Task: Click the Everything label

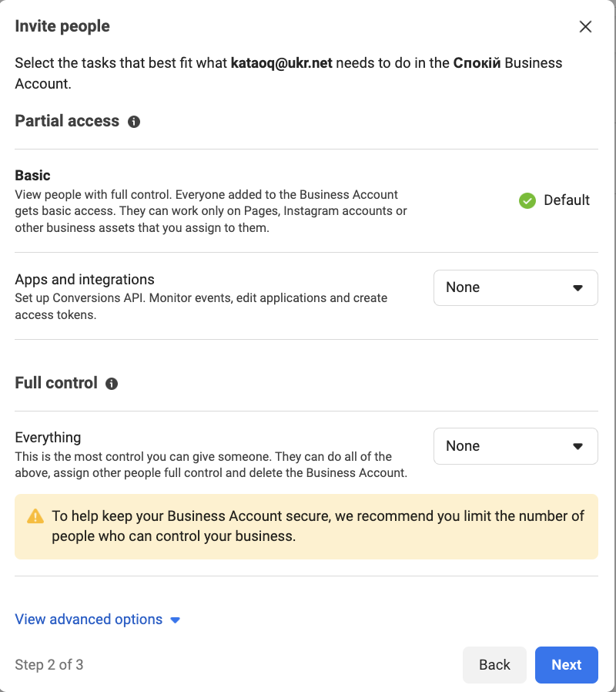Action: coord(48,438)
